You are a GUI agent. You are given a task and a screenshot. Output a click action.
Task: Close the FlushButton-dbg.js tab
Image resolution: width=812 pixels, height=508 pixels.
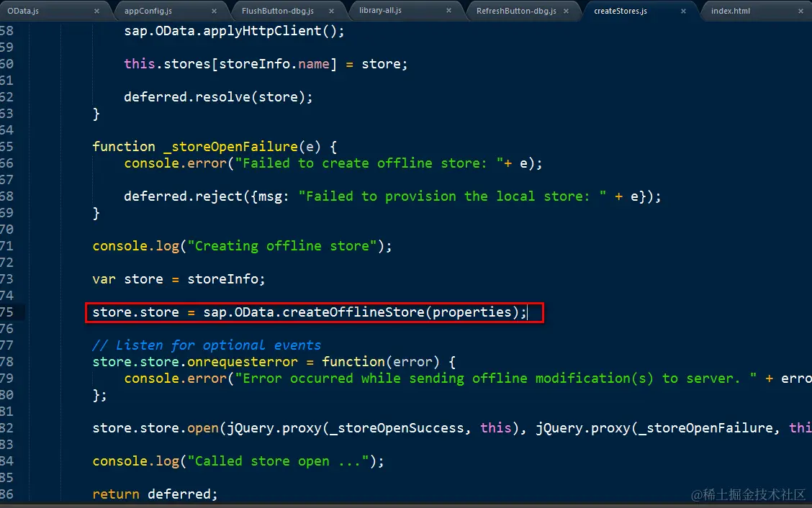pos(331,11)
